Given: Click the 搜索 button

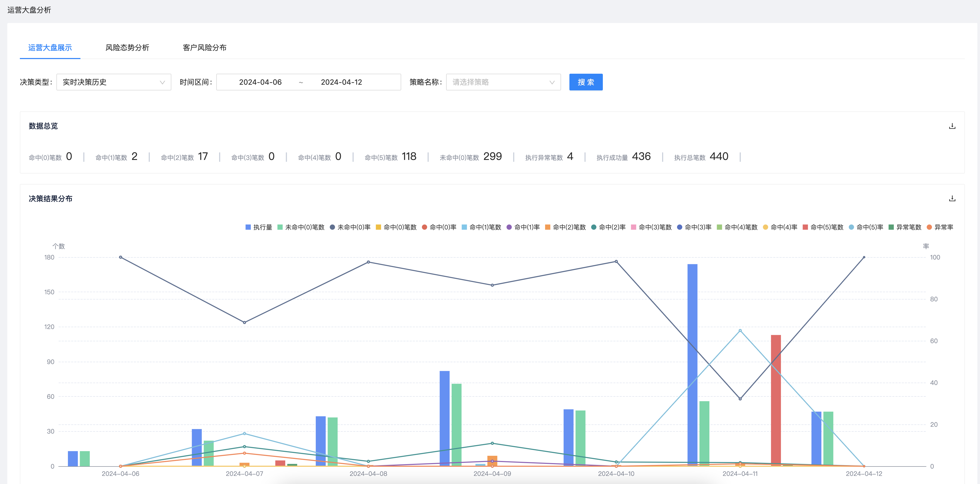Looking at the screenshot, I should click(x=586, y=82).
